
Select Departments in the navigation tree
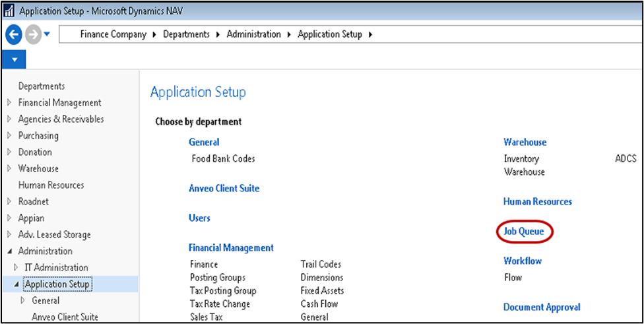tap(42, 86)
